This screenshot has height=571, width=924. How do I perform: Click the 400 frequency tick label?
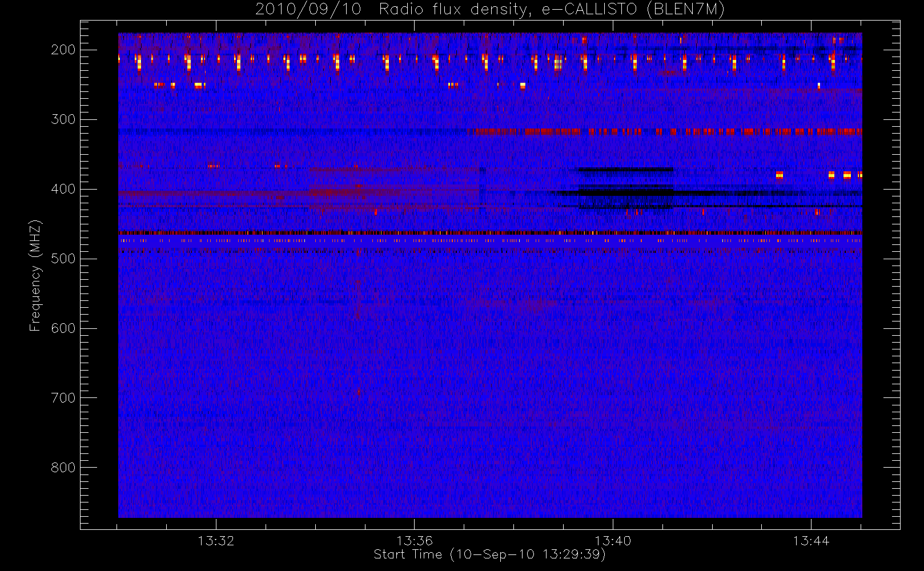pyautogui.click(x=63, y=189)
